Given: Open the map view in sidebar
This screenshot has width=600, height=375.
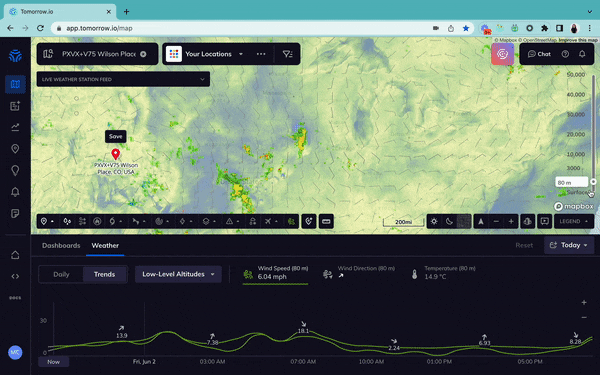Looking at the screenshot, I should point(15,84).
